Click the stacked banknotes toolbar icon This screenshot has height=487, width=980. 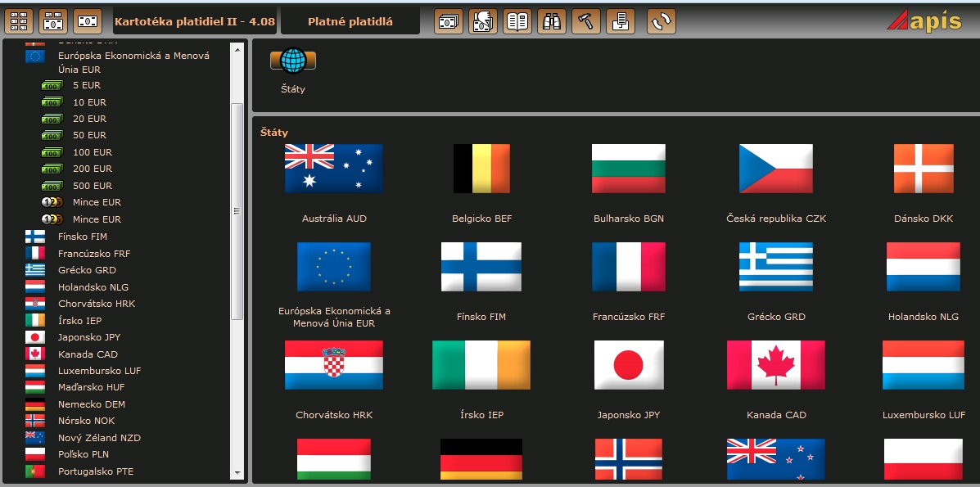coord(448,21)
